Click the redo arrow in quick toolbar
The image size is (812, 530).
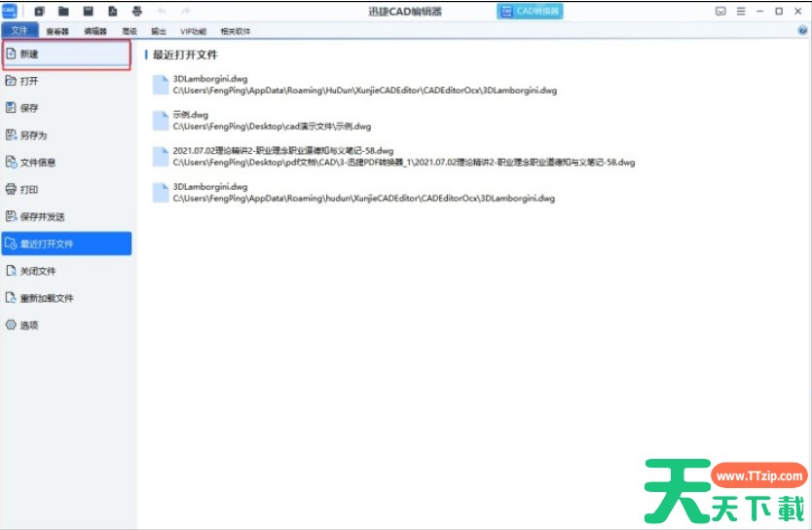coord(185,11)
